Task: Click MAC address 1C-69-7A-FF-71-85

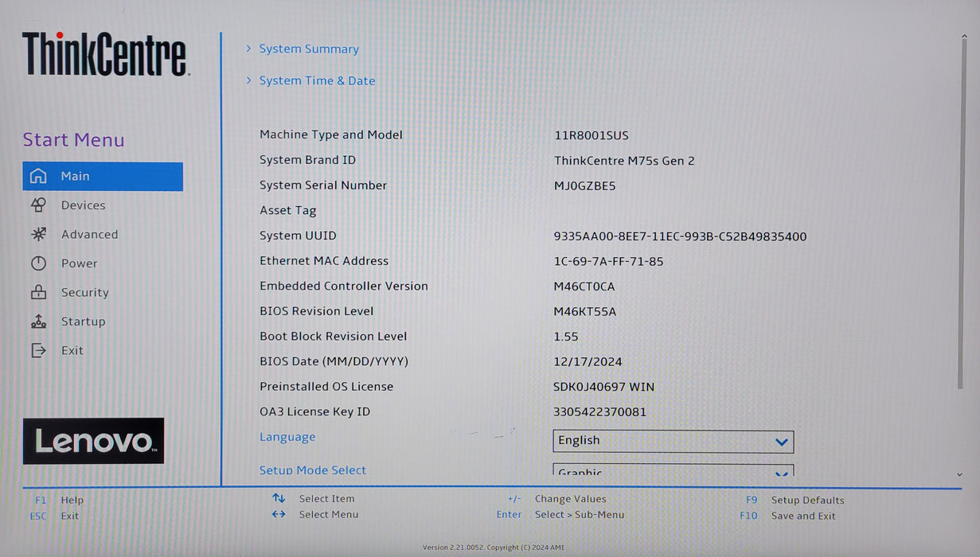Action: point(608,261)
